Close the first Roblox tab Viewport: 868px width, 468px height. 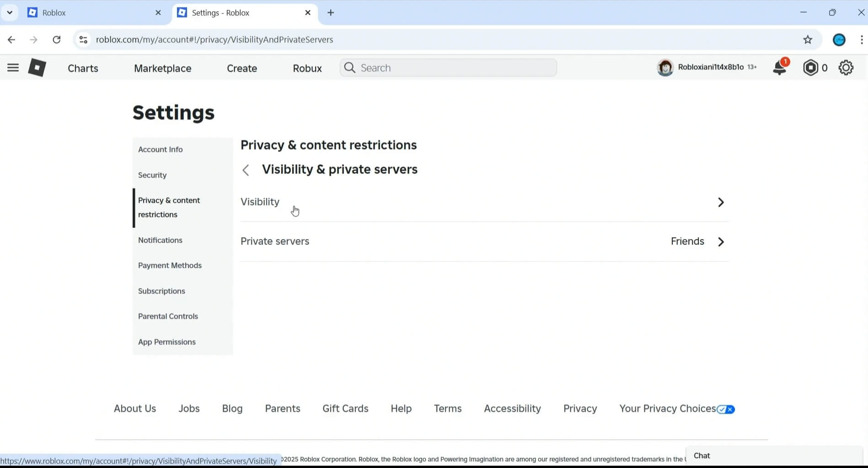[x=158, y=13]
